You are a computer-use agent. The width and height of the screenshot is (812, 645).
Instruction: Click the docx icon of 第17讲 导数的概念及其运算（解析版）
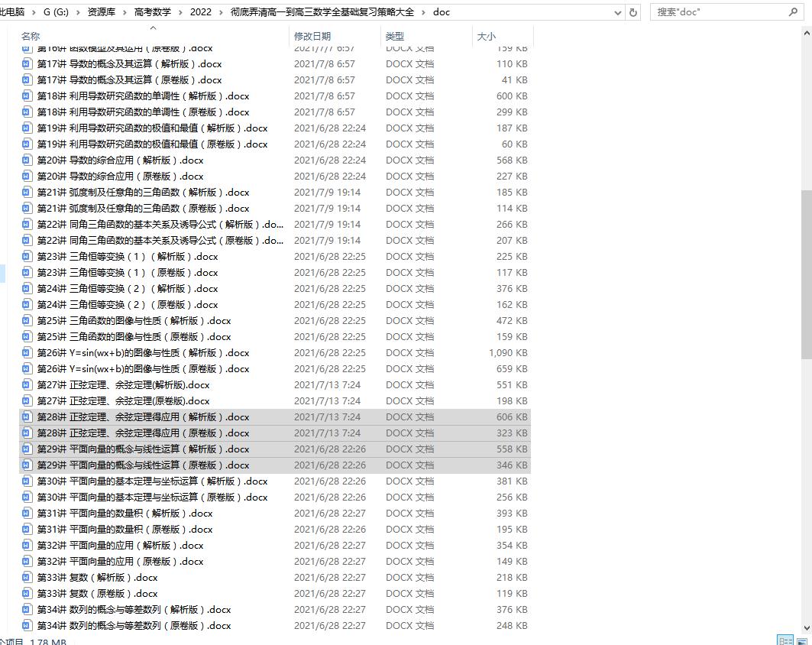(x=27, y=63)
